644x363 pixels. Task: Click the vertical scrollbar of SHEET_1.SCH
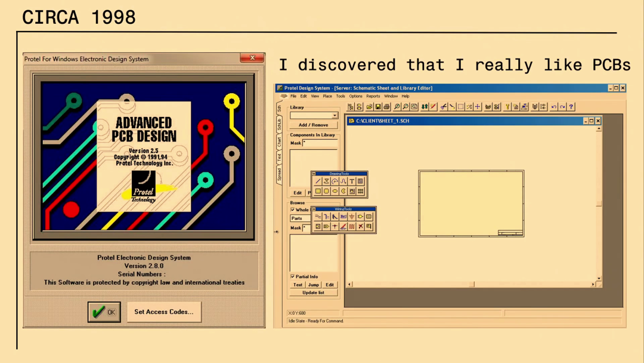[x=599, y=204]
